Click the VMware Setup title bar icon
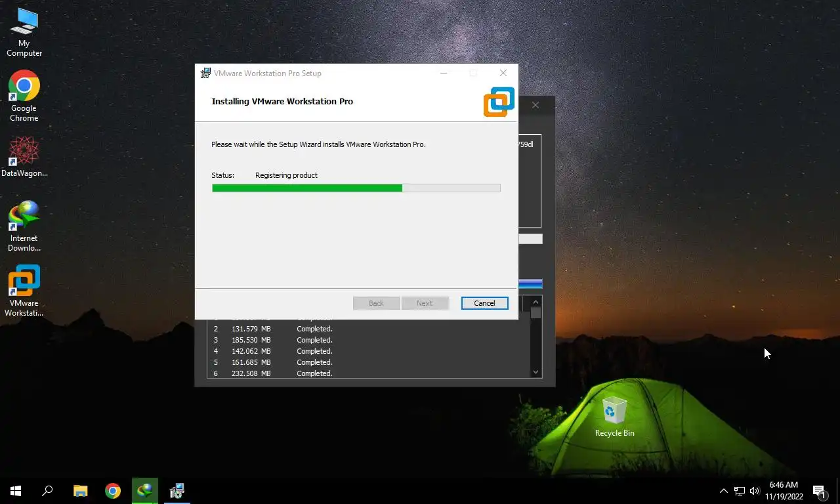Screen dimensions: 840x504 (205, 73)
